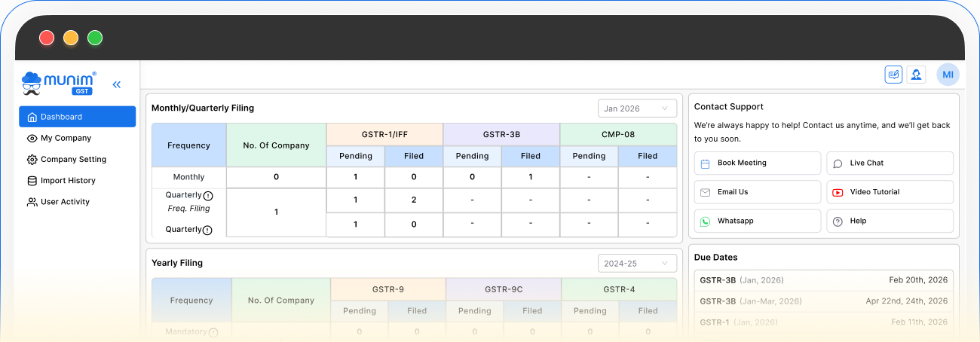Click the GSTR-9 column header
The width and height of the screenshot is (980, 342).
387,289
